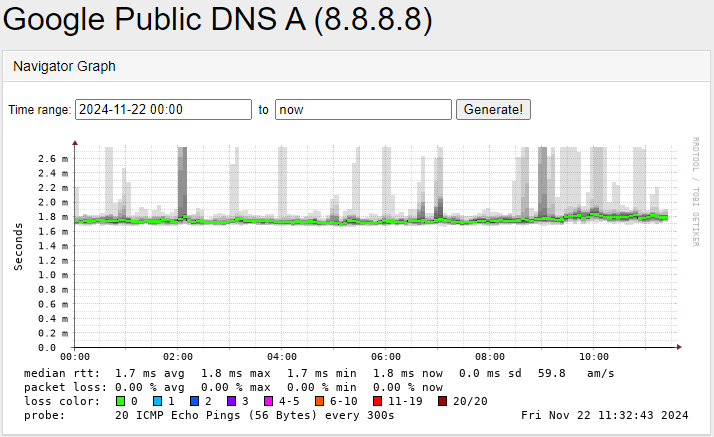
Task: Click the dark latency spike near 02:00
Action: pyautogui.click(x=182, y=182)
